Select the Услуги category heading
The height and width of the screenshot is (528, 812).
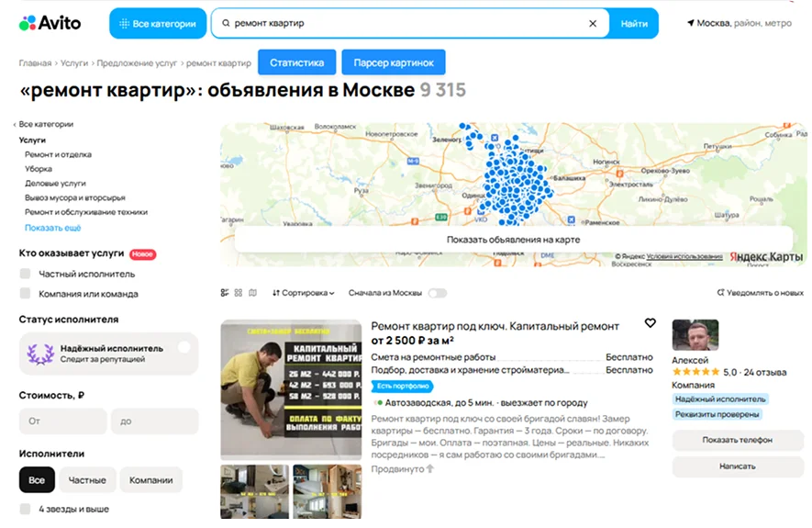32,140
